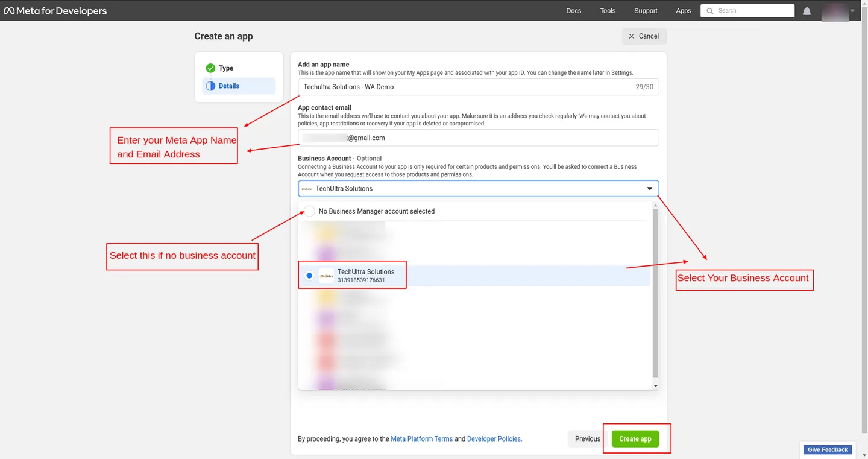Click the 'App contact email' label
Viewport: 868px width, 459px height.
point(324,108)
